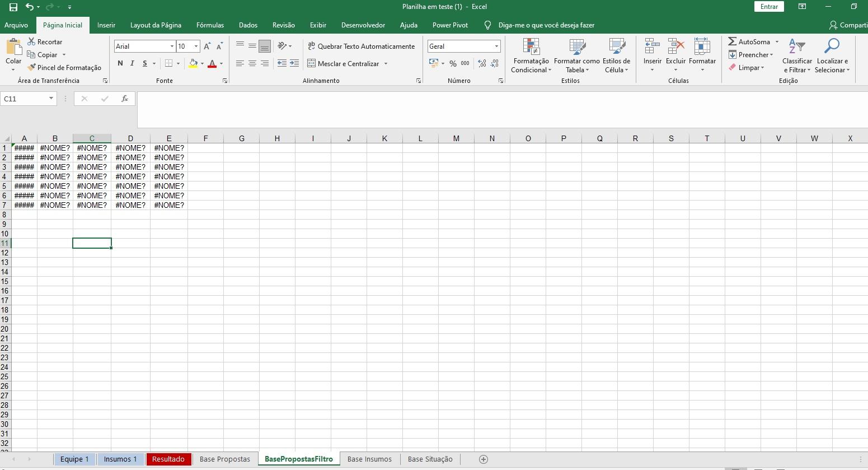Open Formatação Condicional menu
The width and height of the screenshot is (868, 470).
click(531, 55)
